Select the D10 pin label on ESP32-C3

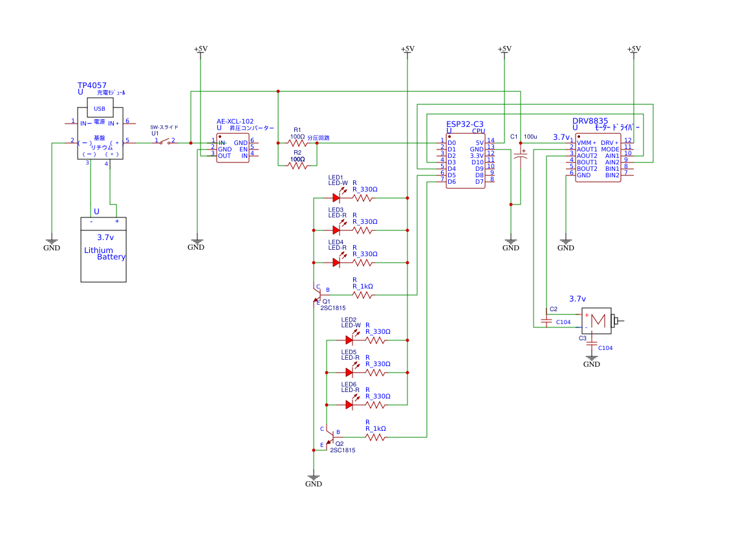tap(477, 162)
